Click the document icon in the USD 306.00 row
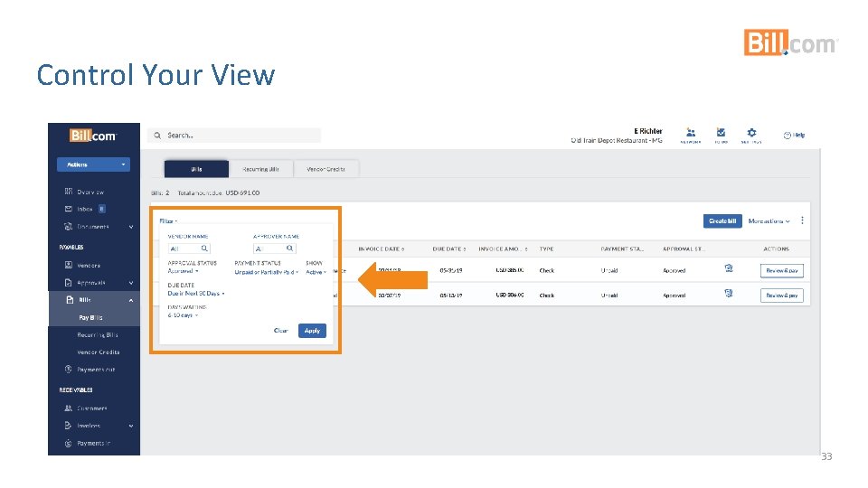Image resolution: width=868 pixels, height=488 pixels. [729, 293]
